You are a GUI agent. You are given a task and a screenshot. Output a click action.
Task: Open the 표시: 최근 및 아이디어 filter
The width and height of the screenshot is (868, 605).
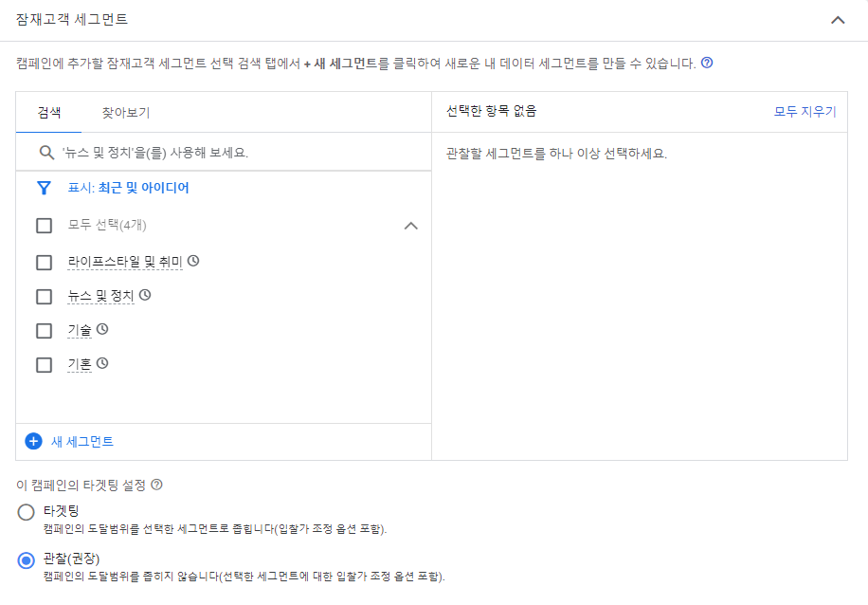[128, 188]
